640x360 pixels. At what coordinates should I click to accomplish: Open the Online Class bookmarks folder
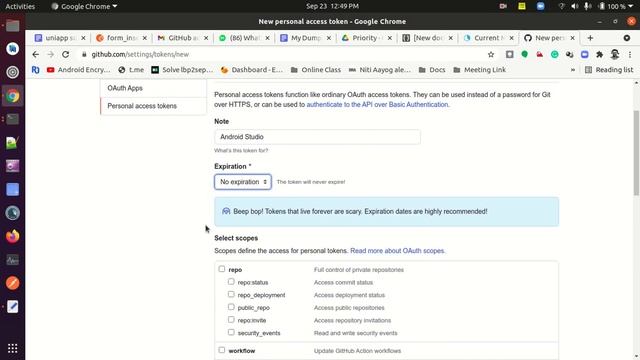316,70
